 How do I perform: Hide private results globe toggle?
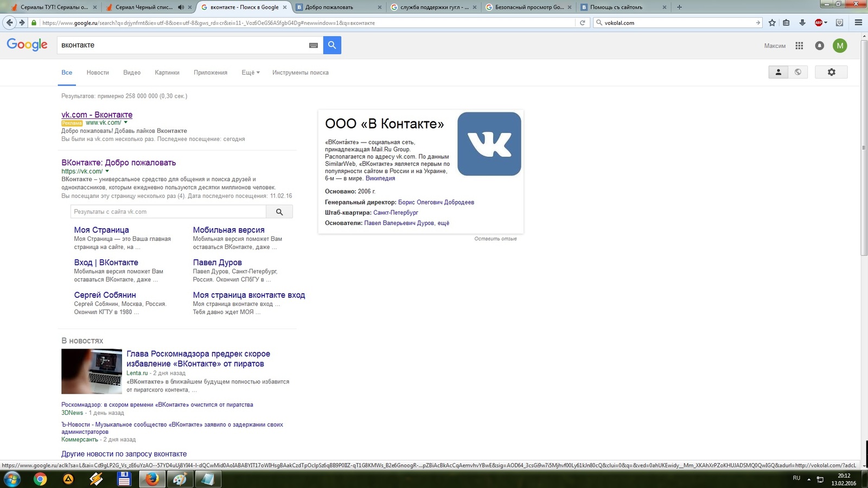pos(797,72)
